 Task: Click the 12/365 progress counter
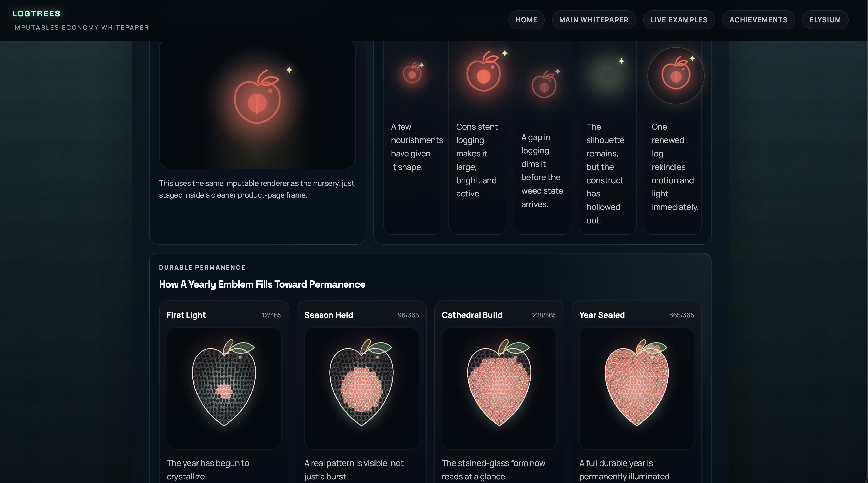[271, 315]
